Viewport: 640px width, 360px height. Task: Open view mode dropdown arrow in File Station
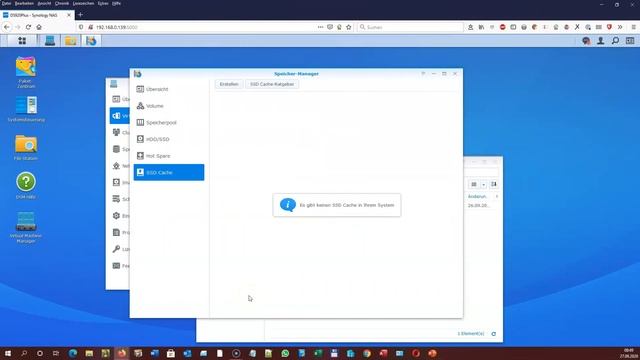(x=483, y=184)
